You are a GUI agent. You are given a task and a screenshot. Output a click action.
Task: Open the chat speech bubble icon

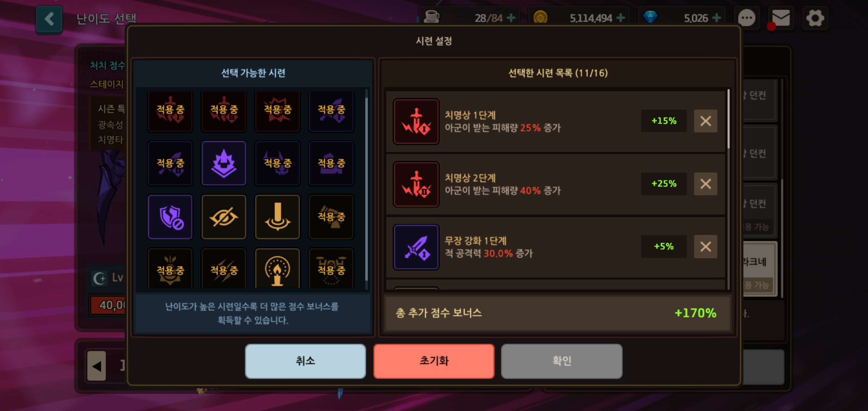[x=747, y=18]
